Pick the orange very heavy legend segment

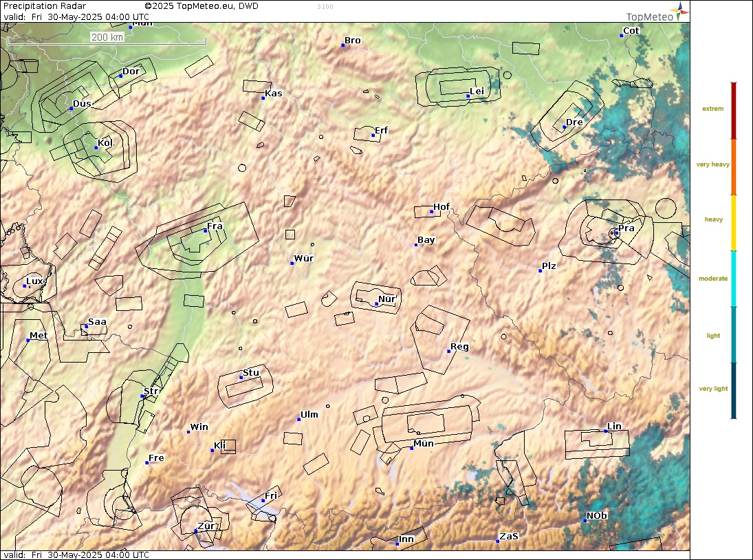pos(733,167)
